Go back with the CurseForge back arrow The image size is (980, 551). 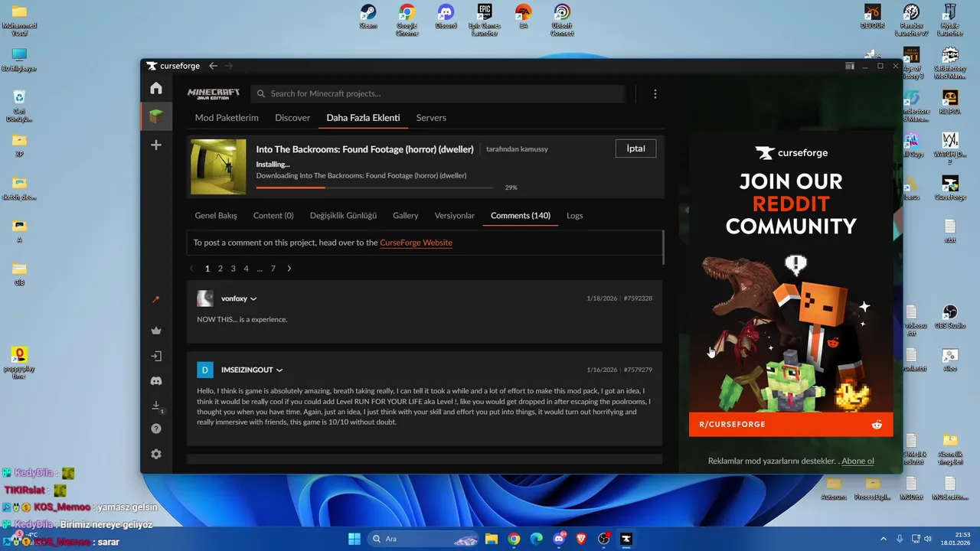214,66
